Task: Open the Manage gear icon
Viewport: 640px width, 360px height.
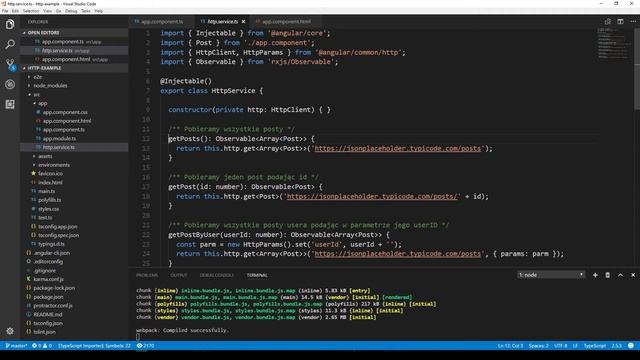Action: pos(10,331)
